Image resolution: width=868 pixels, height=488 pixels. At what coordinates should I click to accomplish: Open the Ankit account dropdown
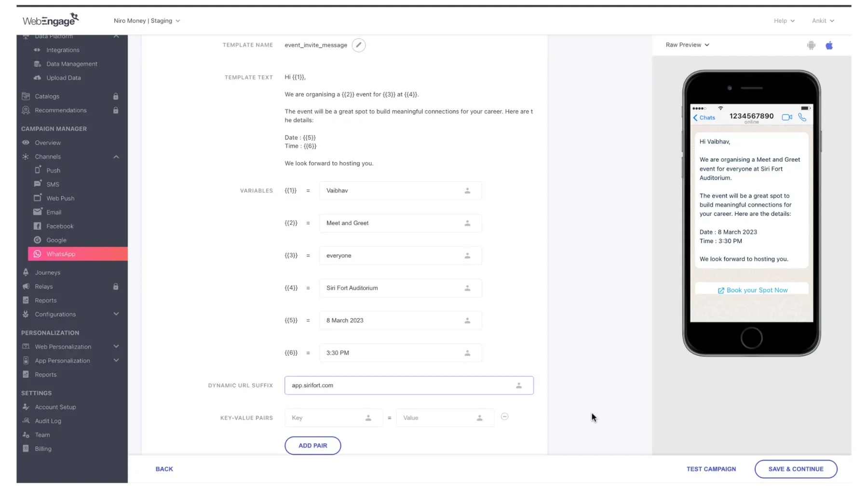[823, 21]
